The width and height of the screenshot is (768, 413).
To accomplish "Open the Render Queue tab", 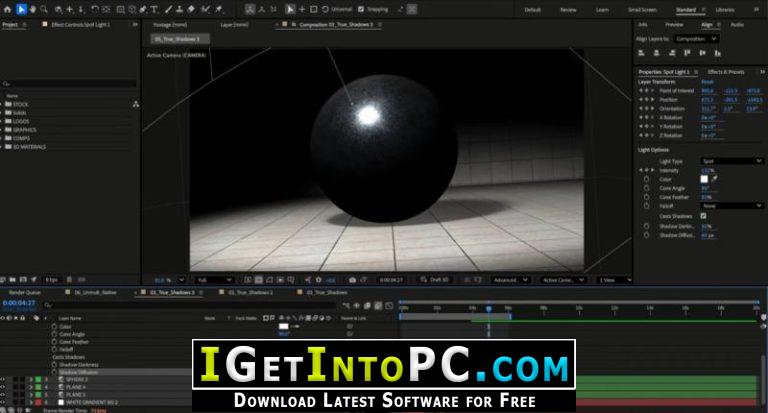I will [24, 292].
